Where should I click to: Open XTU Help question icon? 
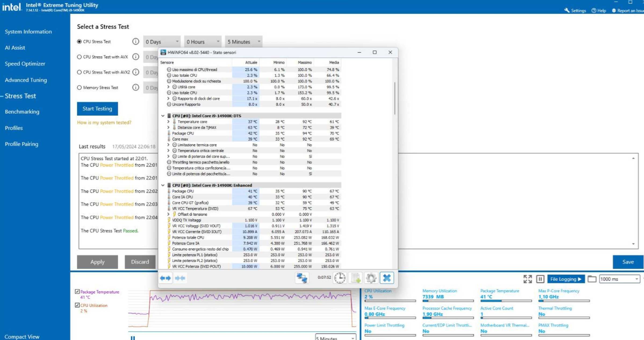(594, 10)
